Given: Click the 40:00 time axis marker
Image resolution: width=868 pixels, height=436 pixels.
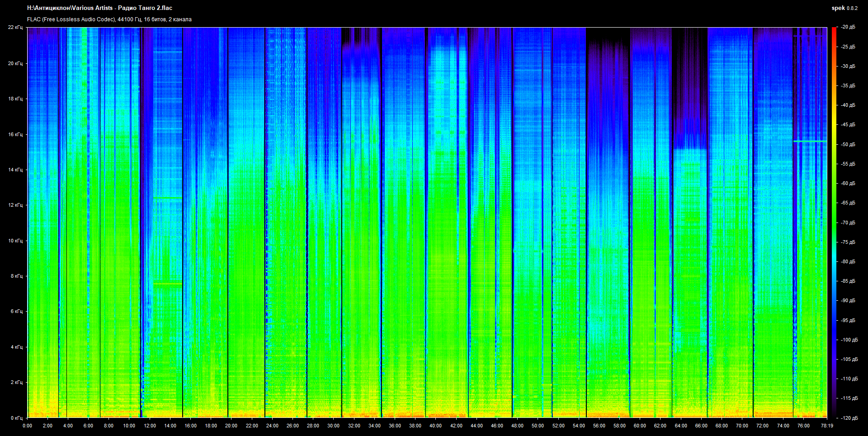Looking at the screenshot, I should [435, 426].
